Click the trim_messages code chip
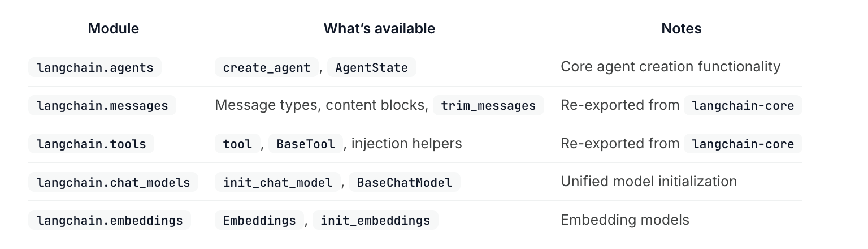This screenshot has width=868, height=249. (488, 106)
